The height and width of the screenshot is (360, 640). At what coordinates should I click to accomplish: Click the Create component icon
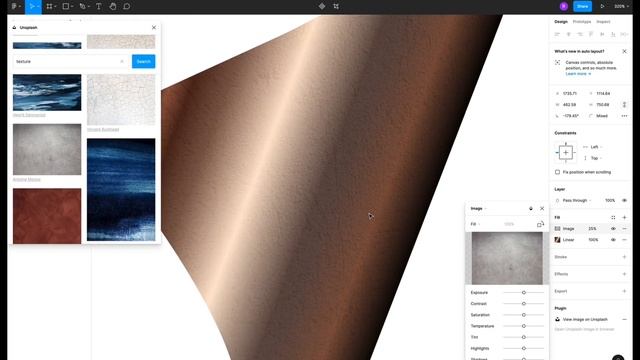(322, 6)
